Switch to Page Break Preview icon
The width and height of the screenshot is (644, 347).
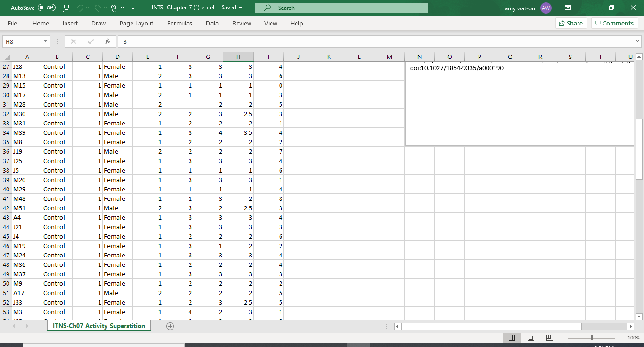(549, 338)
